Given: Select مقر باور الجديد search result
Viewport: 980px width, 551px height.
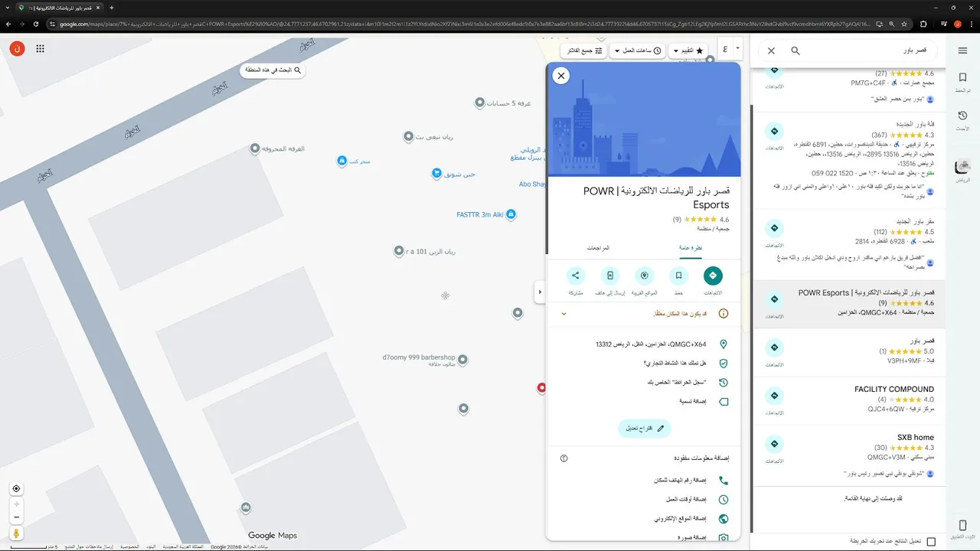Looking at the screenshot, I should pyautogui.click(x=848, y=245).
